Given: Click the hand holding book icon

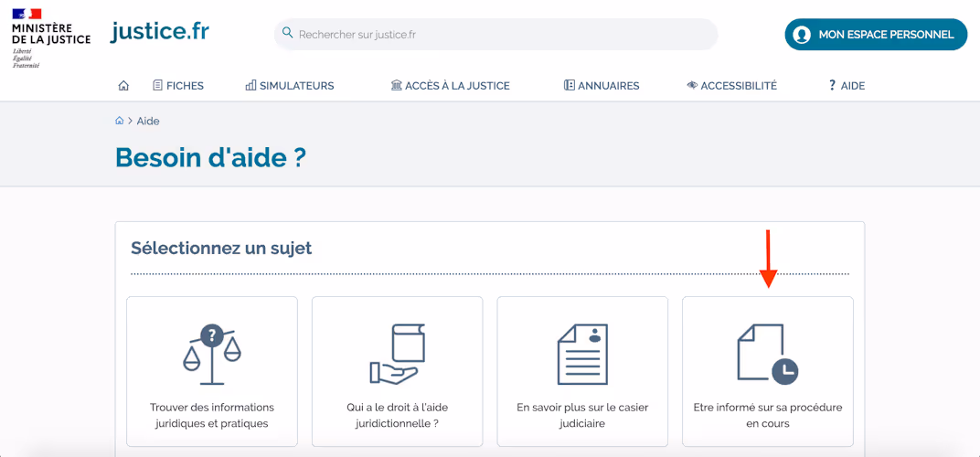Looking at the screenshot, I should click(398, 354).
